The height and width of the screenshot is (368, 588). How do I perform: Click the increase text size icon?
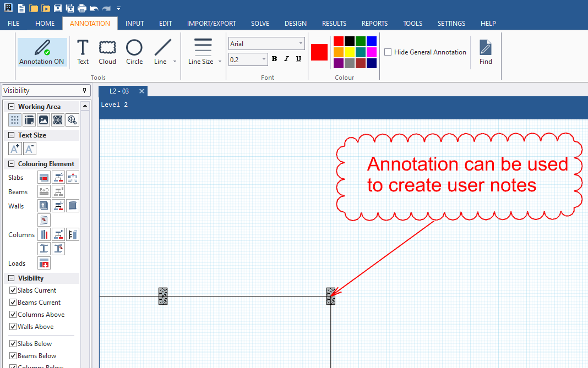click(15, 149)
